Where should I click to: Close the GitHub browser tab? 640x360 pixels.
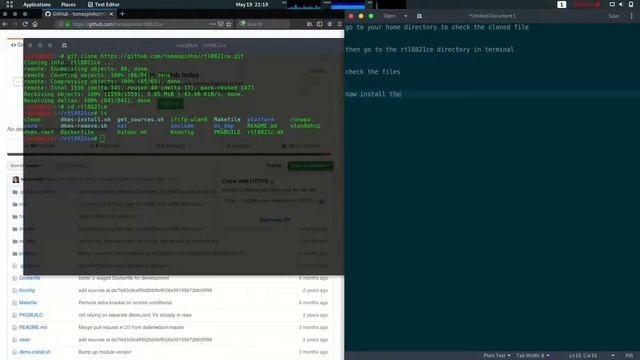click(111, 14)
